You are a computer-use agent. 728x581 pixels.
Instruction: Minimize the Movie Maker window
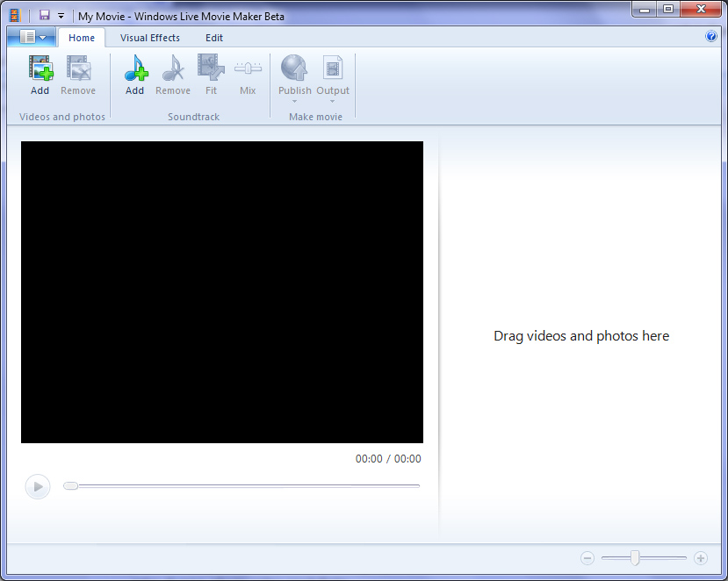645,10
